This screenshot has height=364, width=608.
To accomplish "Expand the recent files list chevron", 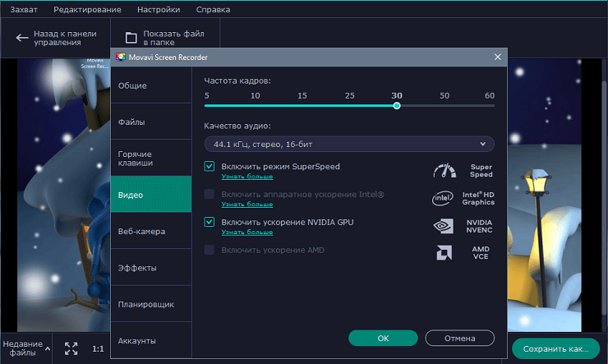I will (47, 348).
